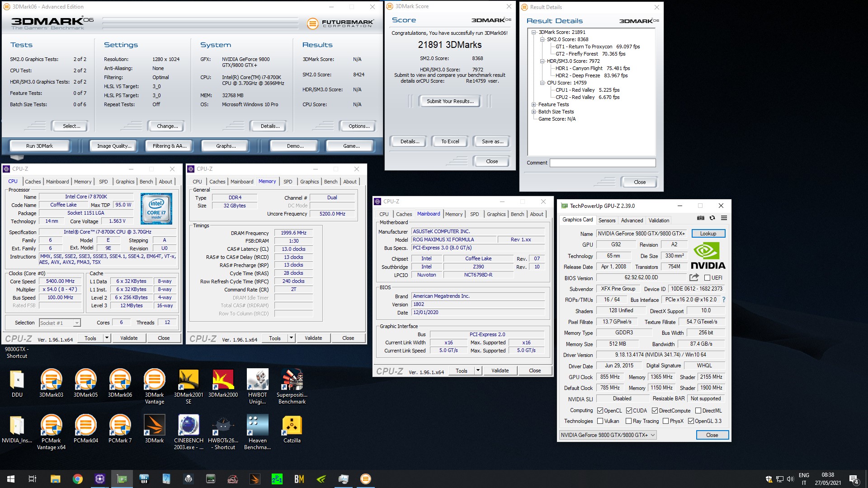This screenshot has width=868, height=488.
Task: Open the GPU-Z hamburger menu
Action: (x=724, y=218)
